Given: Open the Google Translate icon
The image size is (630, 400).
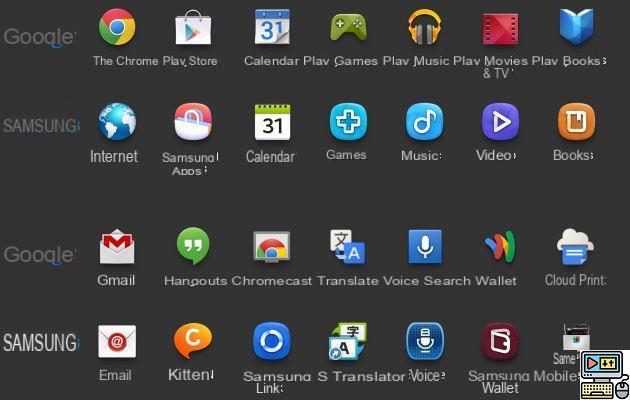Looking at the screenshot, I should click(x=348, y=247).
